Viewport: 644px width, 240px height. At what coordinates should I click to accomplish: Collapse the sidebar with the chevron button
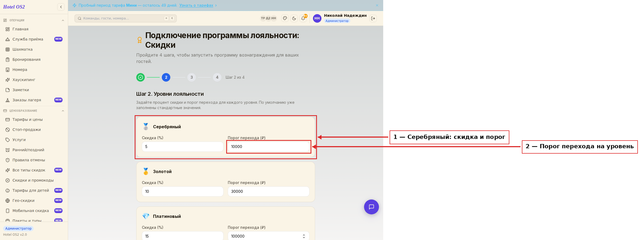[61, 7]
